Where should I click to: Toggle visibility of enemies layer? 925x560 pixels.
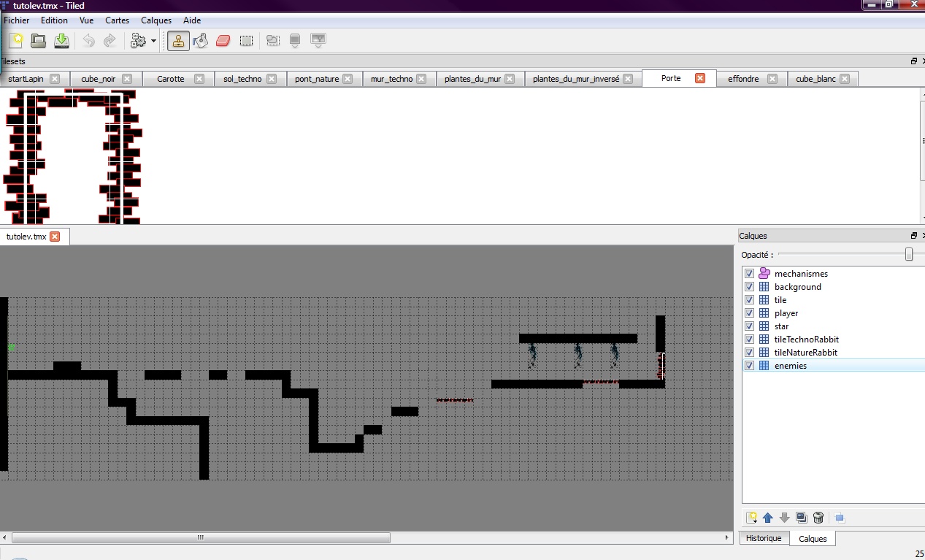click(x=749, y=366)
